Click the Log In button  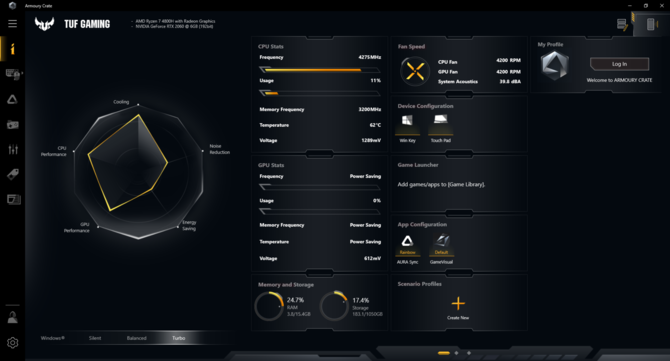pos(619,64)
